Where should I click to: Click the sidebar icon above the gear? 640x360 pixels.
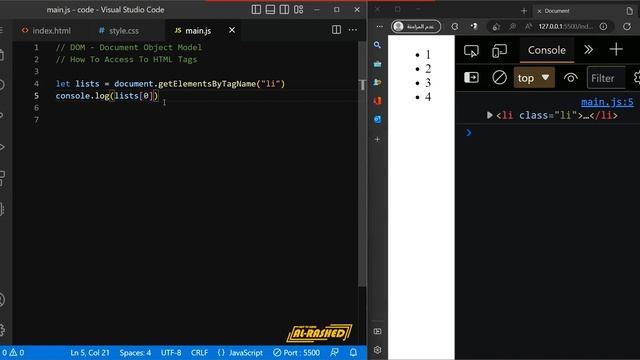click(x=378, y=331)
